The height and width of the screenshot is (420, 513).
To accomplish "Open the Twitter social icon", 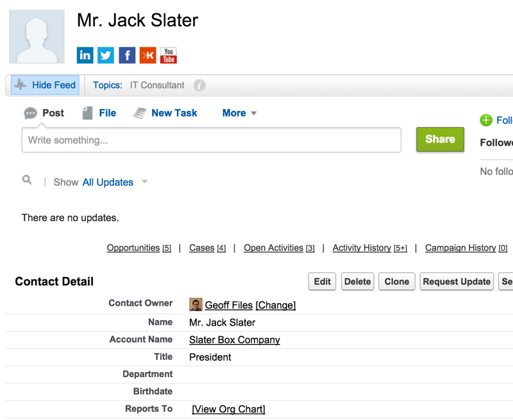I will tap(106, 55).
